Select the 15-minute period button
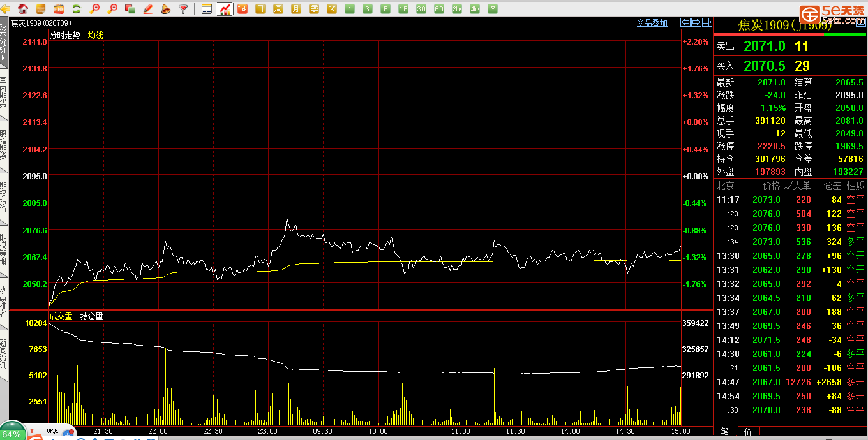The image size is (868, 440). pos(403,9)
